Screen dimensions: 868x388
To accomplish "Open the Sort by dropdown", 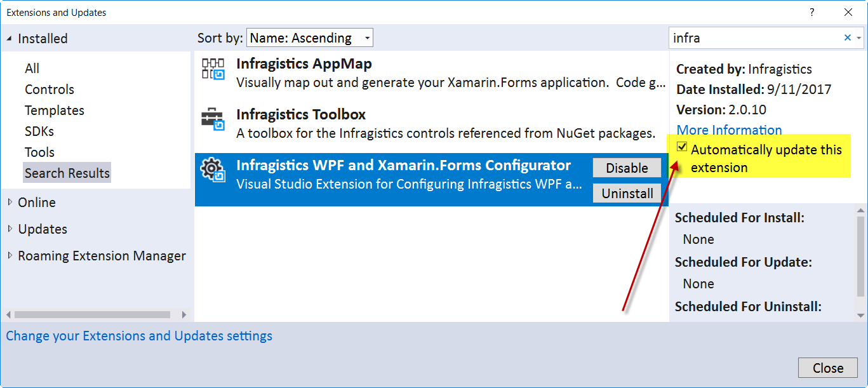I will [310, 38].
